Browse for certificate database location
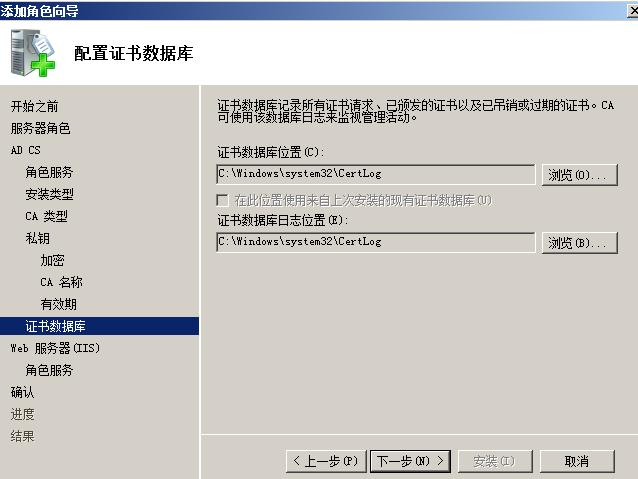Screen dimensions: 638x479 579,175
